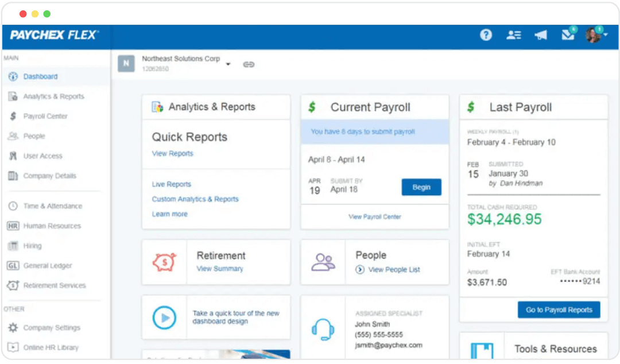
Task: Open the profile avatar menu
Action: coord(594,34)
